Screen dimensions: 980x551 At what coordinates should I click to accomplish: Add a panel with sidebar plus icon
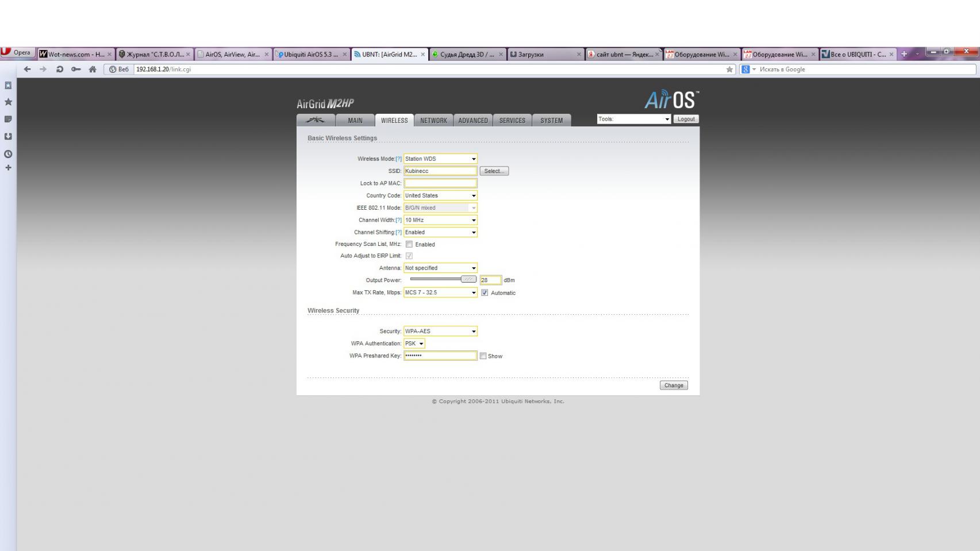(8, 168)
